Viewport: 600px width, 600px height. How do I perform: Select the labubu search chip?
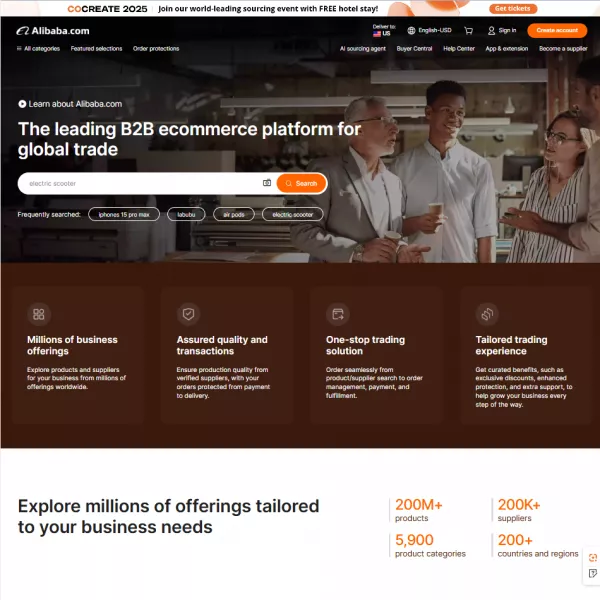[x=186, y=214]
